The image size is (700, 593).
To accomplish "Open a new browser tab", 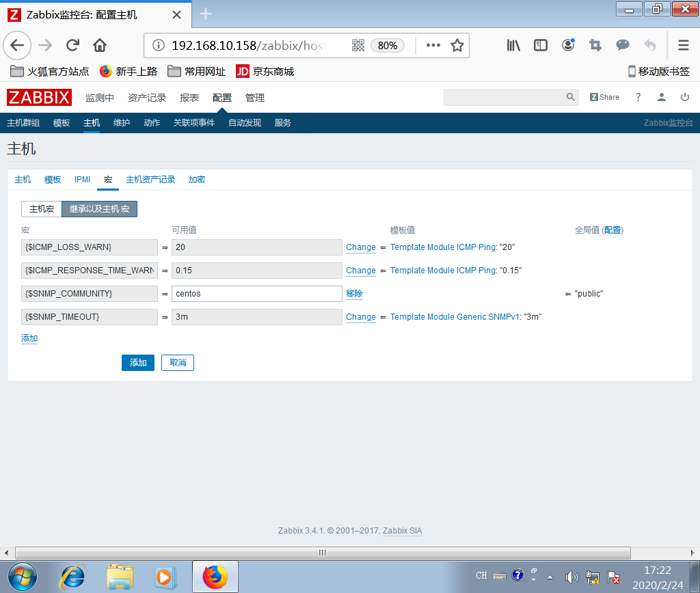I will pos(205,14).
